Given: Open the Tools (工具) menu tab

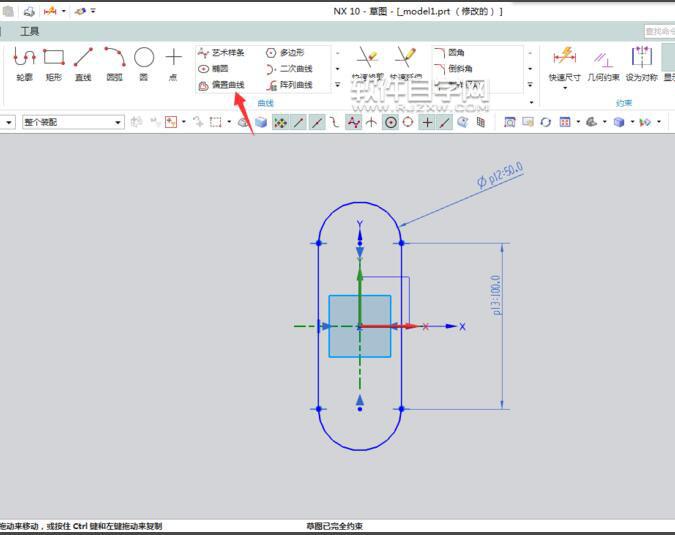Looking at the screenshot, I should [x=30, y=31].
